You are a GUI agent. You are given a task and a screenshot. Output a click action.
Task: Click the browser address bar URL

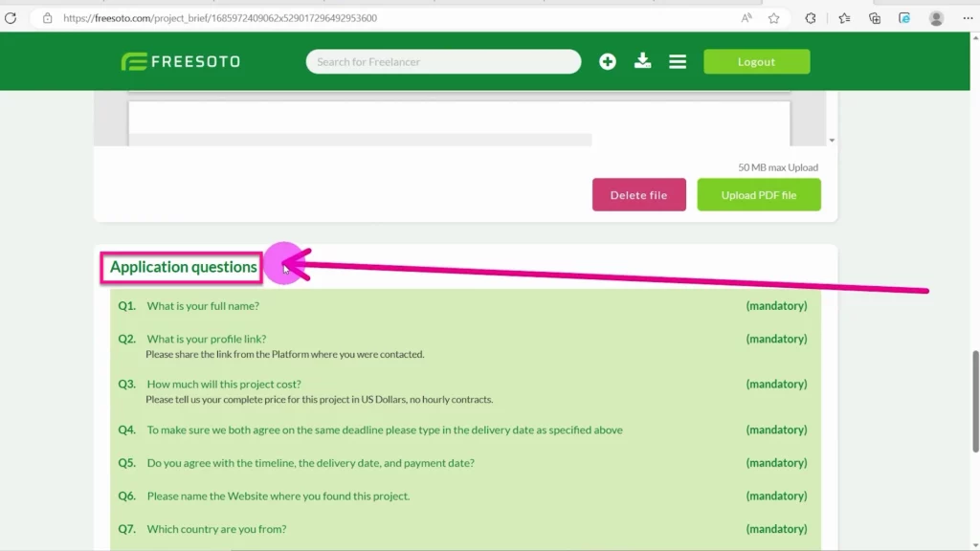tap(220, 18)
